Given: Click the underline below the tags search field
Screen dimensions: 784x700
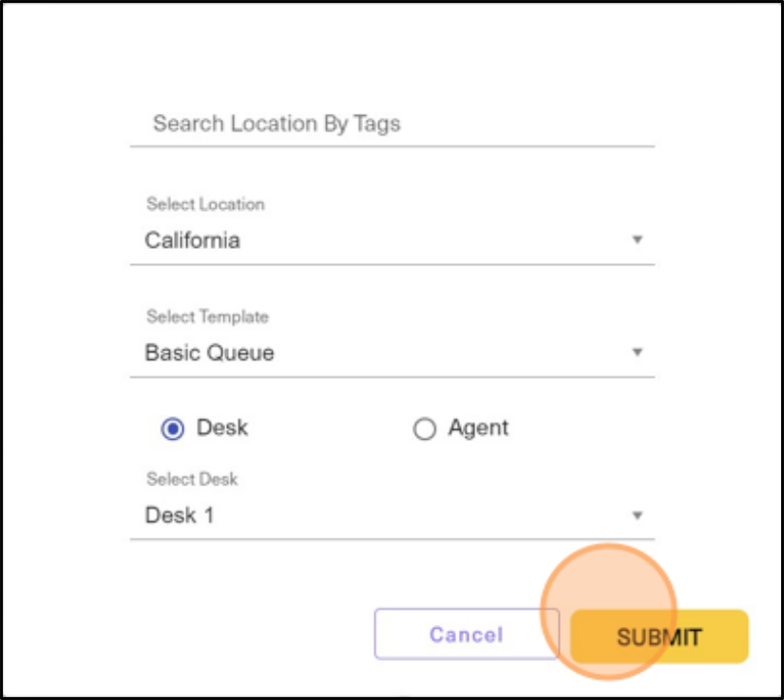Looking at the screenshot, I should click(x=392, y=146).
